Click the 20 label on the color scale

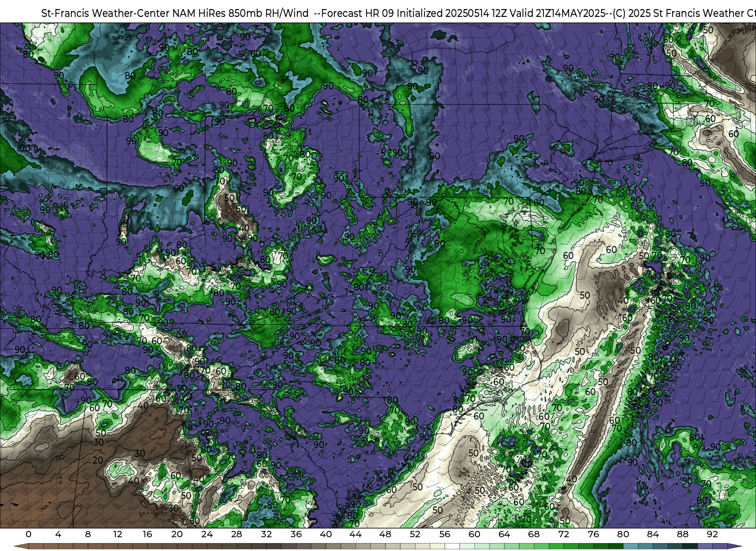click(177, 534)
